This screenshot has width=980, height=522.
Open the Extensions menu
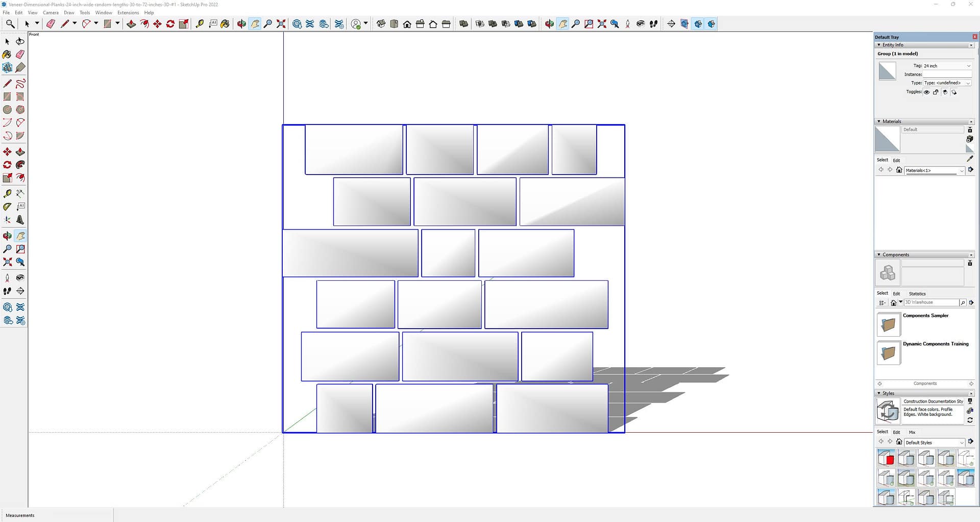coord(128,13)
